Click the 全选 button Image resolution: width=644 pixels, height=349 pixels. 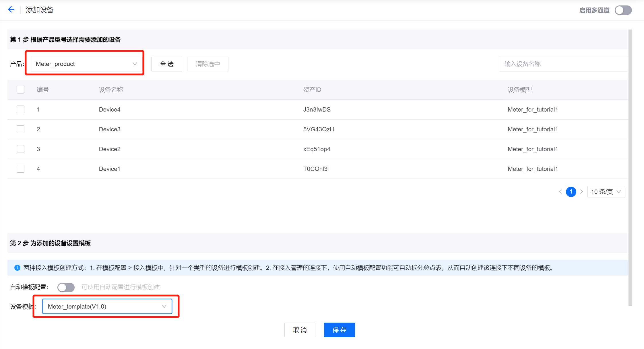click(167, 64)
